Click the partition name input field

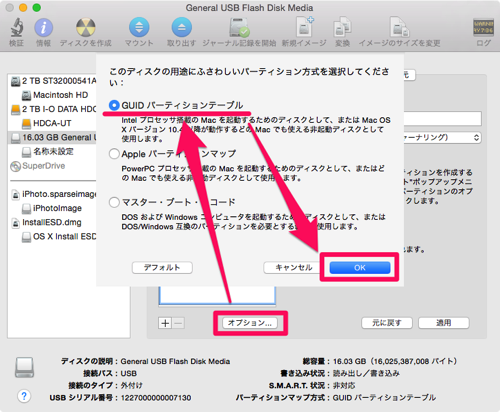coord(443,119)
